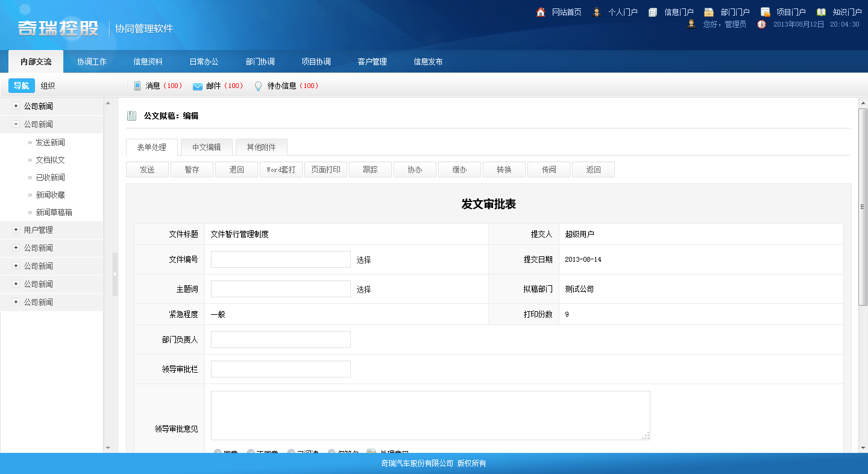Screen dimensions: 868x474
Task: Focus the 部门负责人 input field
Action: pyautogui.click(x=281, y=340)
